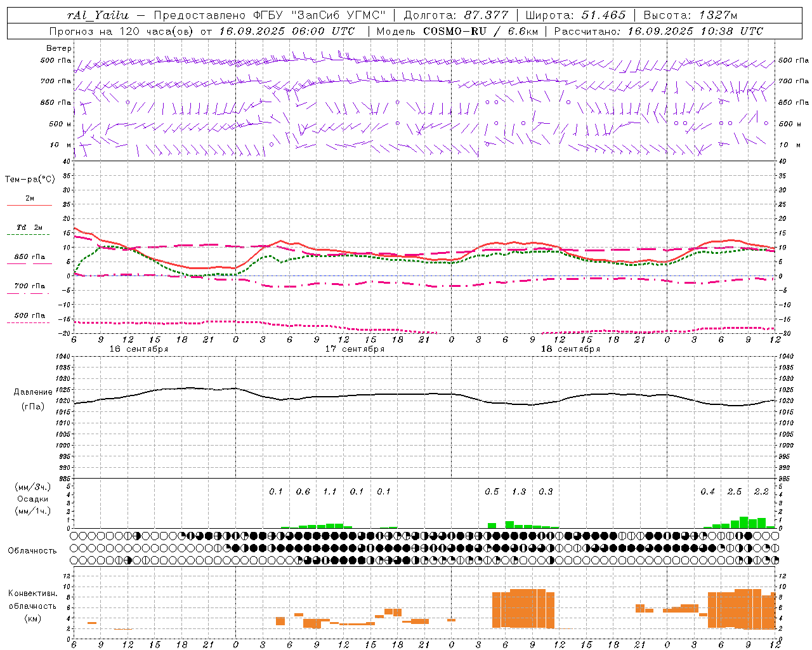812x650 pixels.
Task: Click the 0.3 precipitation value
Action: point(546,491)
